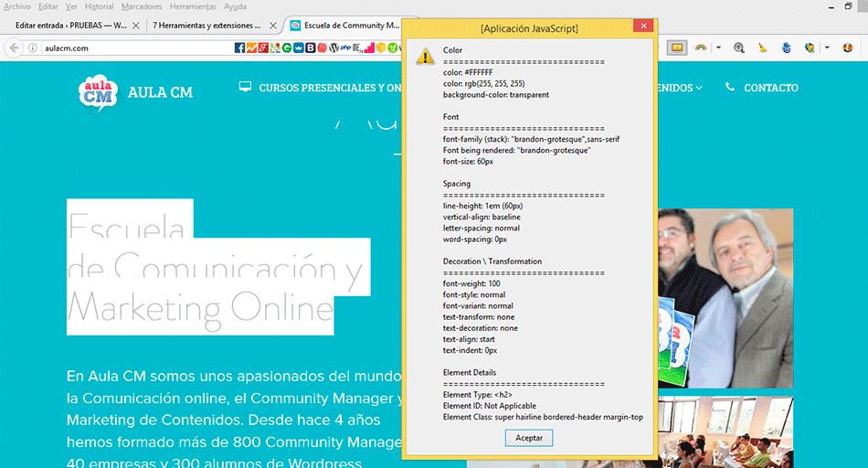Screen dimensions: 868x468
Task: Click the yellow hexagon bookmark icon
Action: [x=381, y=48]
